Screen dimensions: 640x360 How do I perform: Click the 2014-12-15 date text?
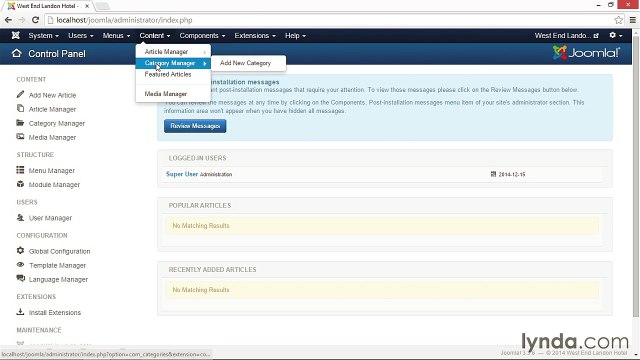click(x=512, y=174)
